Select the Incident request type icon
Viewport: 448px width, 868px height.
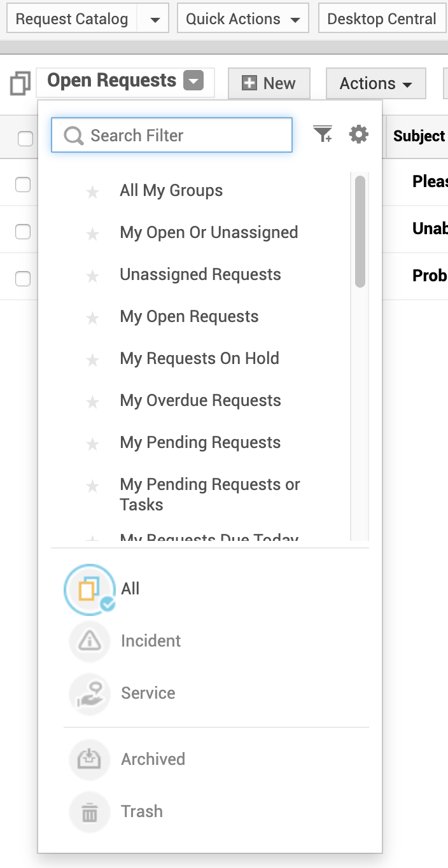(x=90, y=641)
